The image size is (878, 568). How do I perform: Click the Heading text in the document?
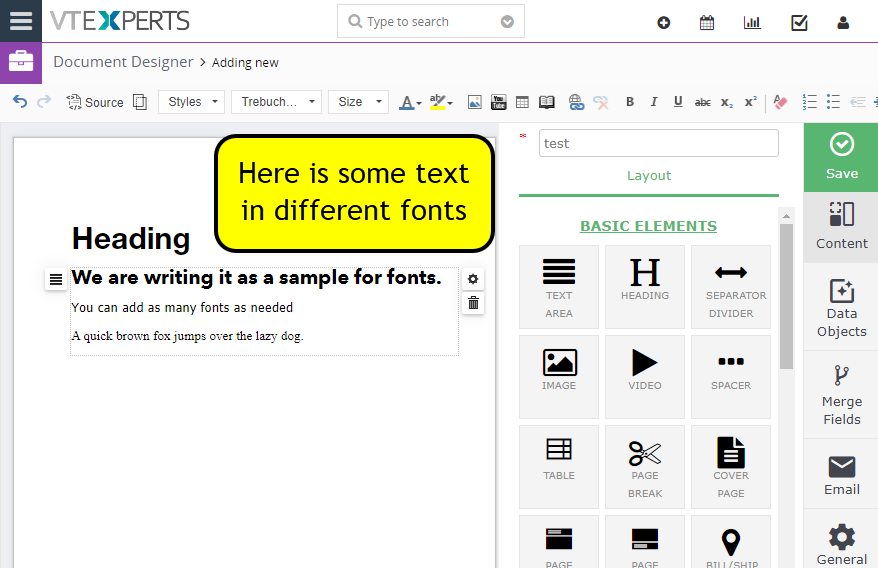[x=131, y=239]
